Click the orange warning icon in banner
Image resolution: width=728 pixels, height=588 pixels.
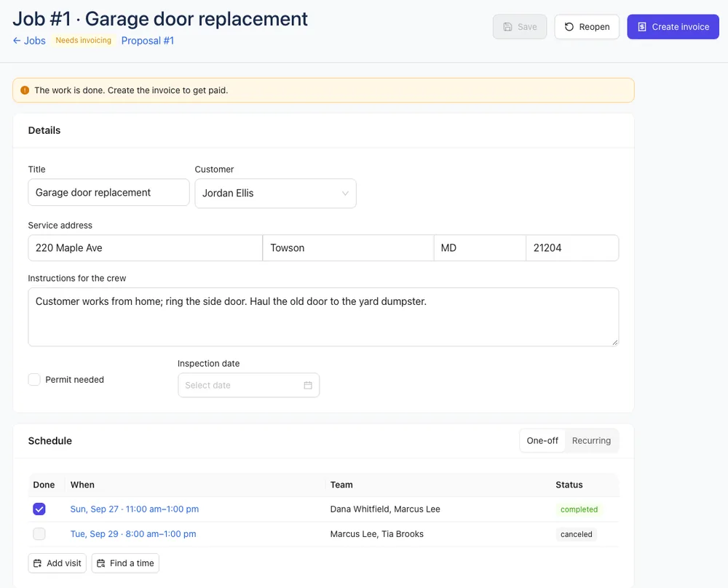[25, 90]
